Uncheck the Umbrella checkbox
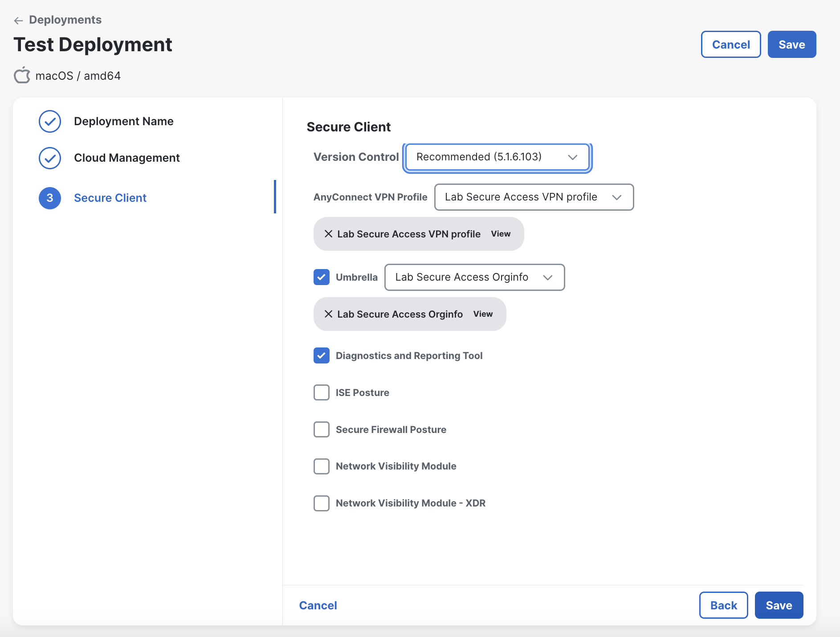 point(322,277)
